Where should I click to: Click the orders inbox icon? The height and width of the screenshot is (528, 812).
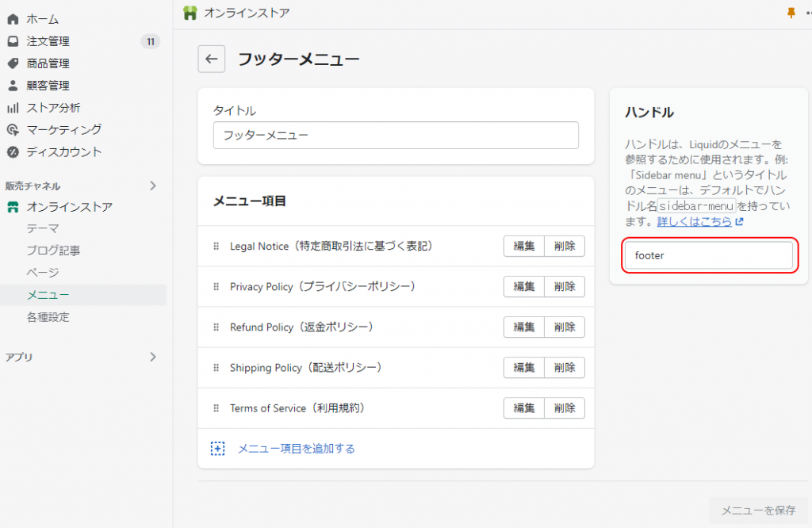pos(13,41)
